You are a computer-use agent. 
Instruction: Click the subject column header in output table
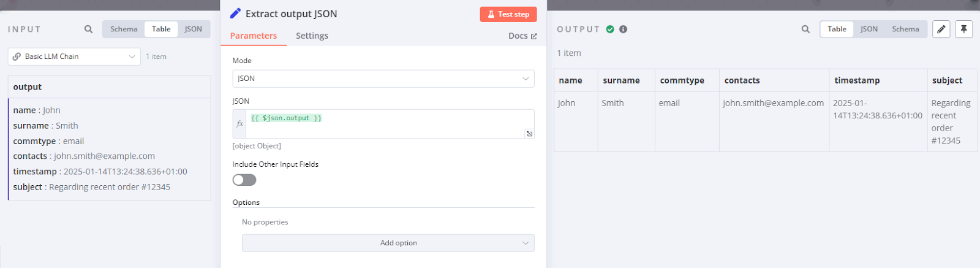(x=952, y=80)
